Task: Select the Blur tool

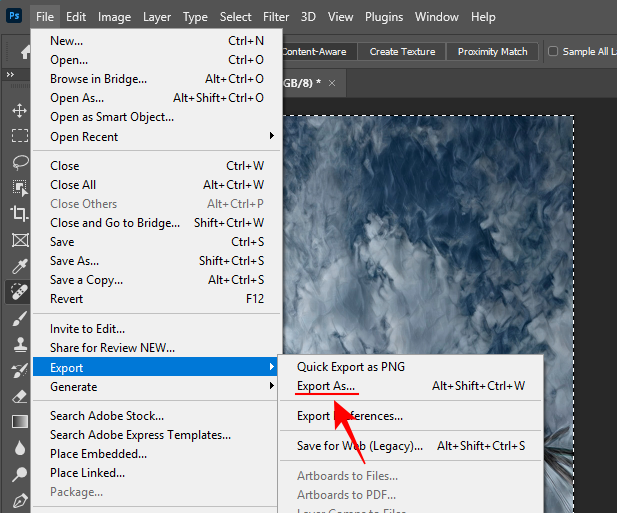Action: (x=20, y=448)
